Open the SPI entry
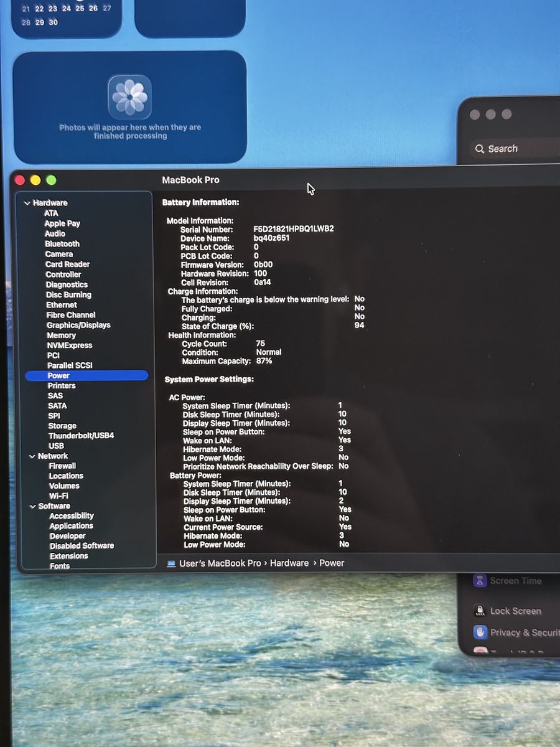Screen dimensions: 560x747 point(54,416)
